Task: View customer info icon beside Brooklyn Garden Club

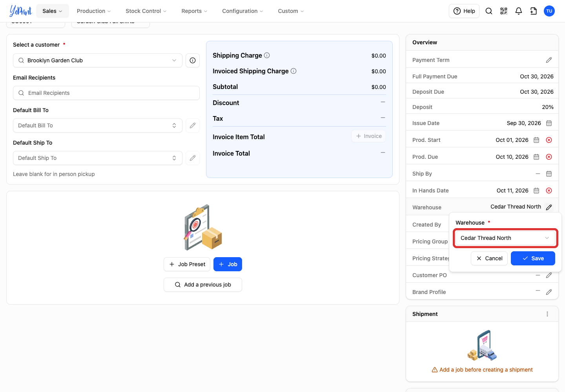Action: tap(193, 60)
